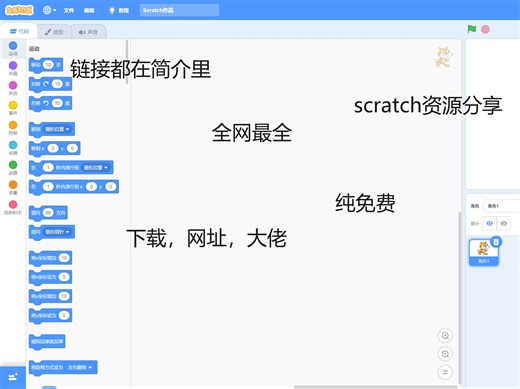Switch to the 造型 (Costumes) tab
520x389 pixels.
click(54, 32)
